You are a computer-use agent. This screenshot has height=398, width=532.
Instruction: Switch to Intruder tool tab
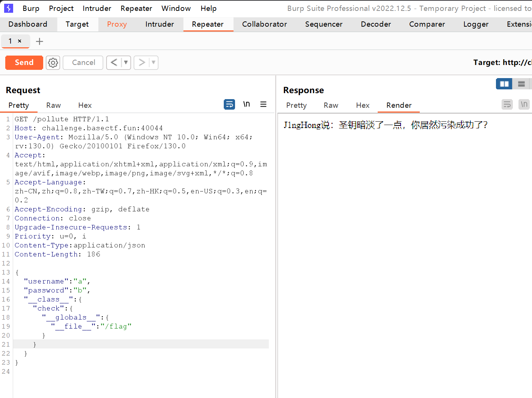pyautogui.click(x=160, y=24)
